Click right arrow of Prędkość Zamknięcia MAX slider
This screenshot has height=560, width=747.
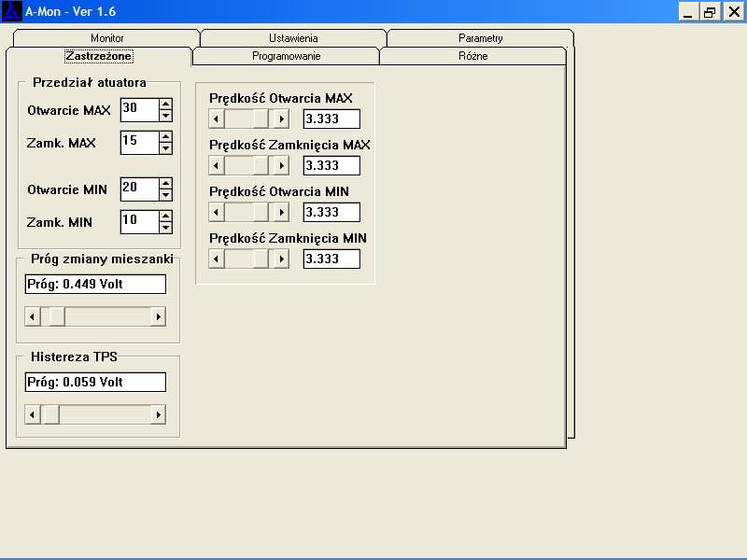point(280,165)
